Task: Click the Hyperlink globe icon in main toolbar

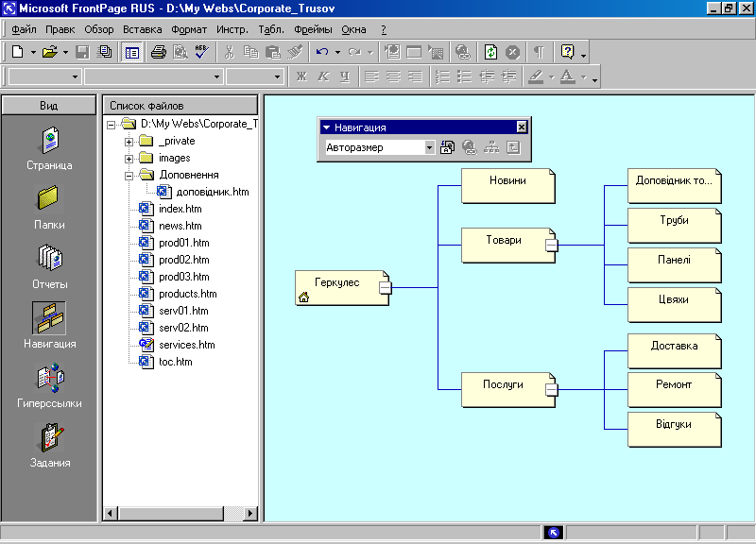Action: coord(463,52)
